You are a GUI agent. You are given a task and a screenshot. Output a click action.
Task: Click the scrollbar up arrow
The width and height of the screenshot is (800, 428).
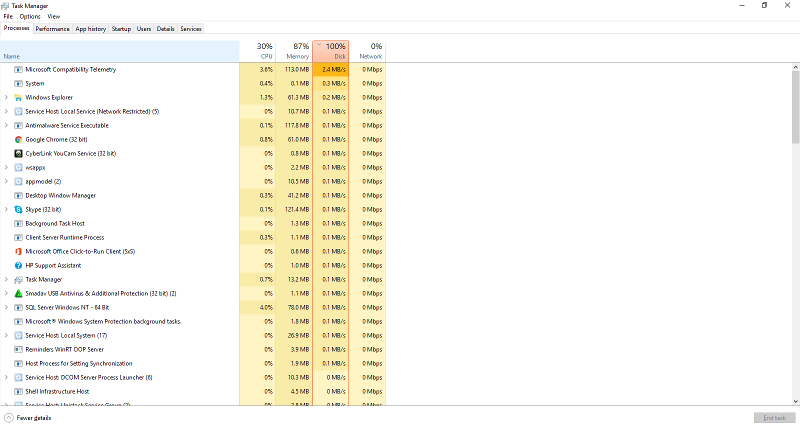(x=795, y=67)
